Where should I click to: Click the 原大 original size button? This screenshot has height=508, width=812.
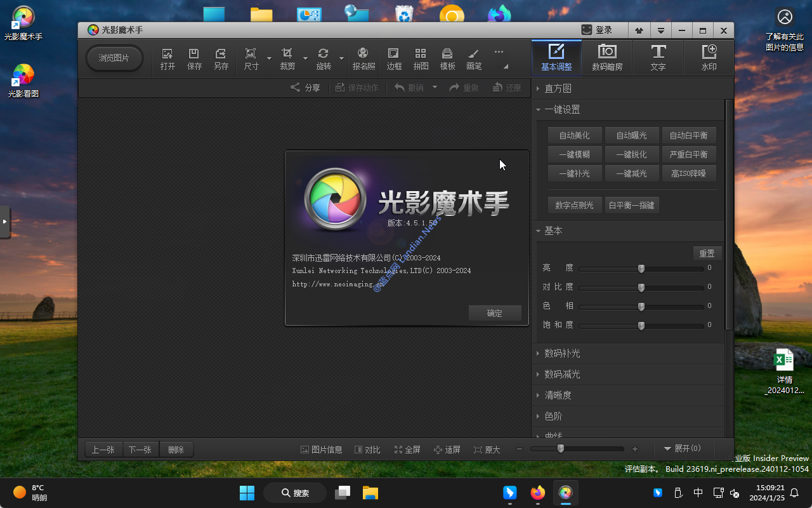pos(487,450)
